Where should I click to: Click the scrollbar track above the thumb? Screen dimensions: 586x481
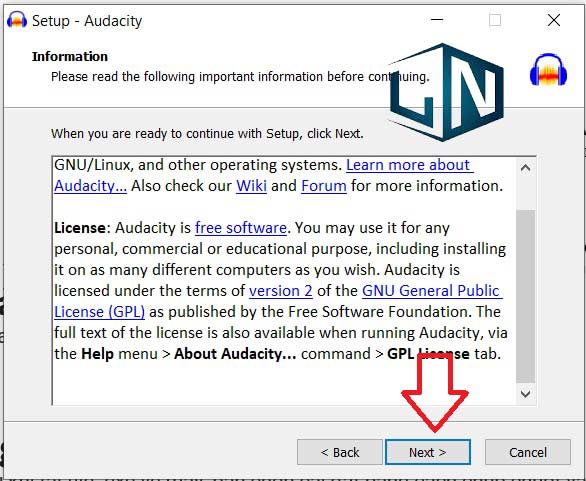pos(525,194)
